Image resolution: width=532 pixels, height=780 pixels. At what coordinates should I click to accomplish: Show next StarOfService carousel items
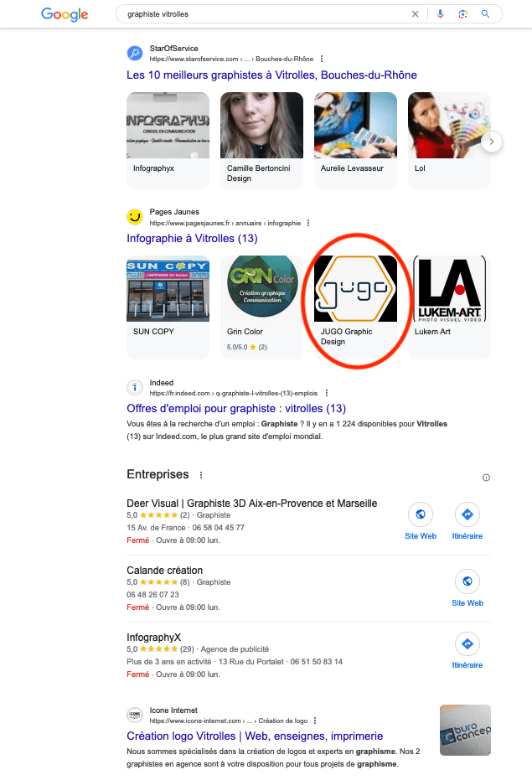click(x=492, y=142)
